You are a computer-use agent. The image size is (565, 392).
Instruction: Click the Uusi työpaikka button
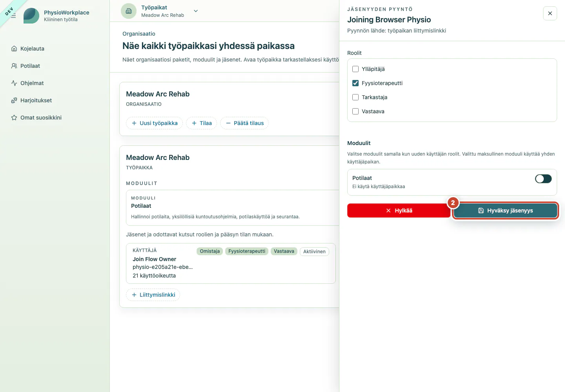[x=154, y=123]
